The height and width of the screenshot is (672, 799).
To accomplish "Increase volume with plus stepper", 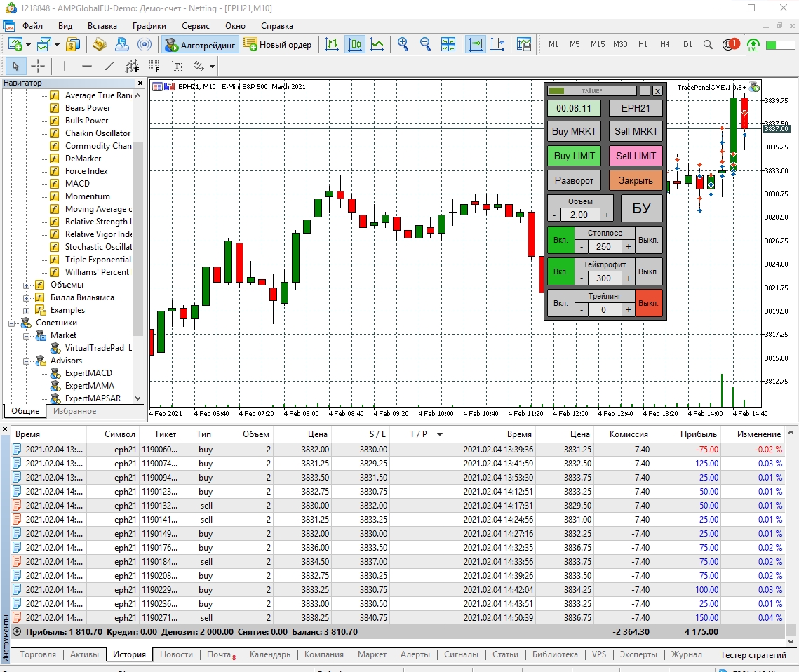I will coord(606,215).
